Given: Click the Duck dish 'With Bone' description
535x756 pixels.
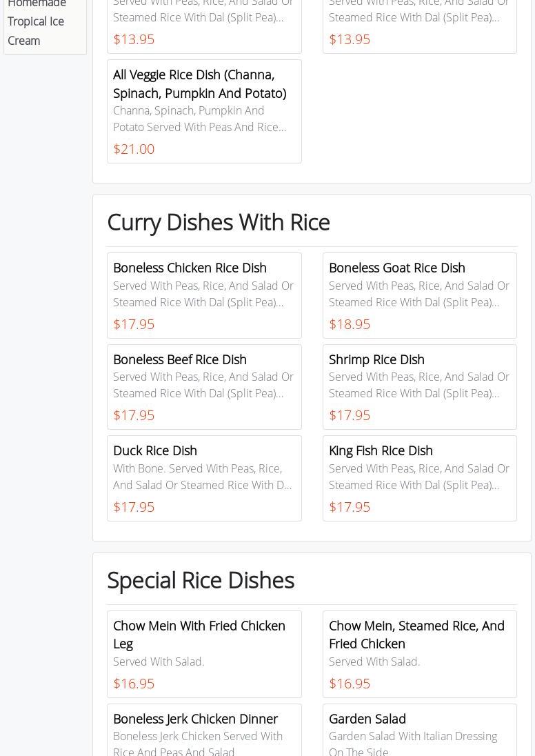Looking at the screenshot, I should tap(202, 477).
